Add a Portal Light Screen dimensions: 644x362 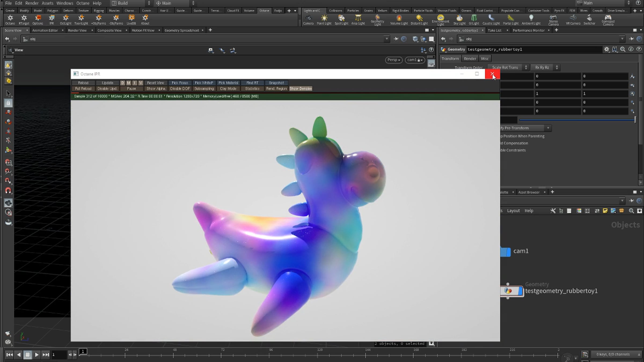click(511, 20)
